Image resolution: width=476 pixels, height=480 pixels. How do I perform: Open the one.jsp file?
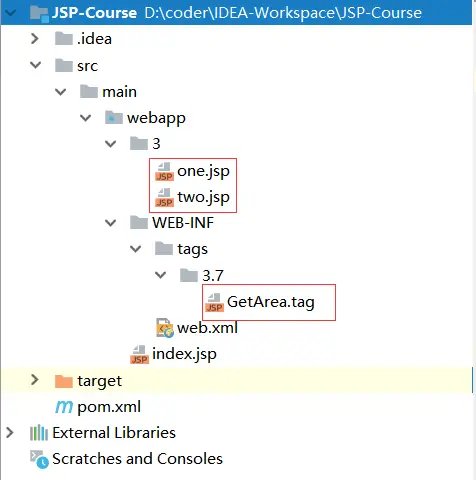[x=203, y=172]
